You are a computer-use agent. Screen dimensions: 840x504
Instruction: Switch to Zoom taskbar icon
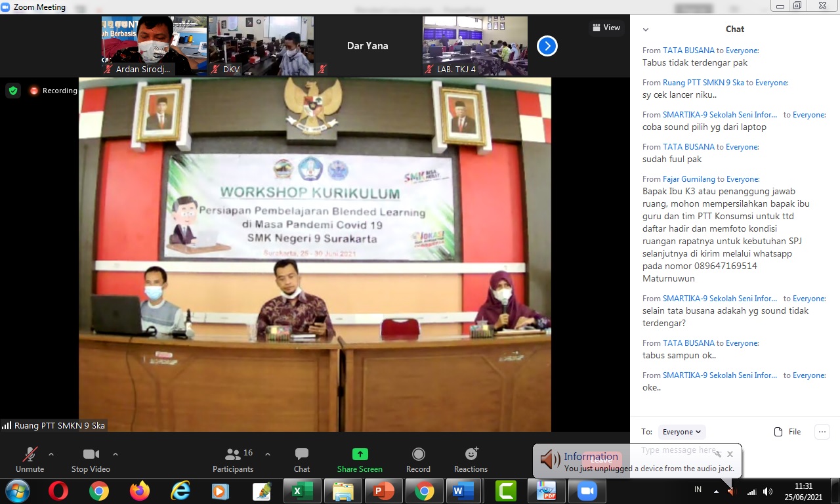(x=586, y=491)
